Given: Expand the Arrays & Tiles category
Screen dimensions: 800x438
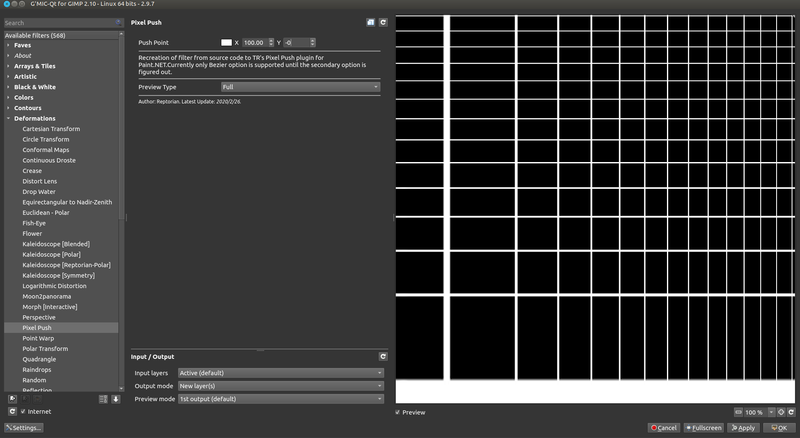Looking at the screenshot, I should pos(8,66).
